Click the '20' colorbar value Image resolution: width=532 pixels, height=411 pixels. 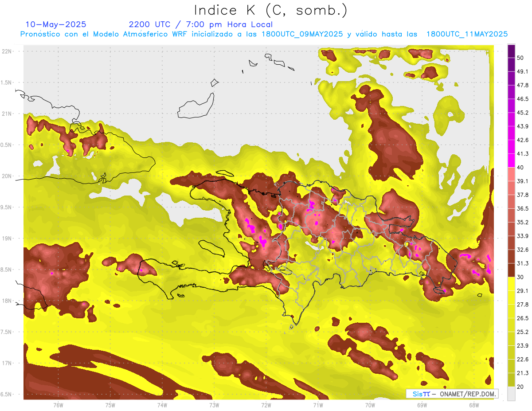[x=520, y=387]
